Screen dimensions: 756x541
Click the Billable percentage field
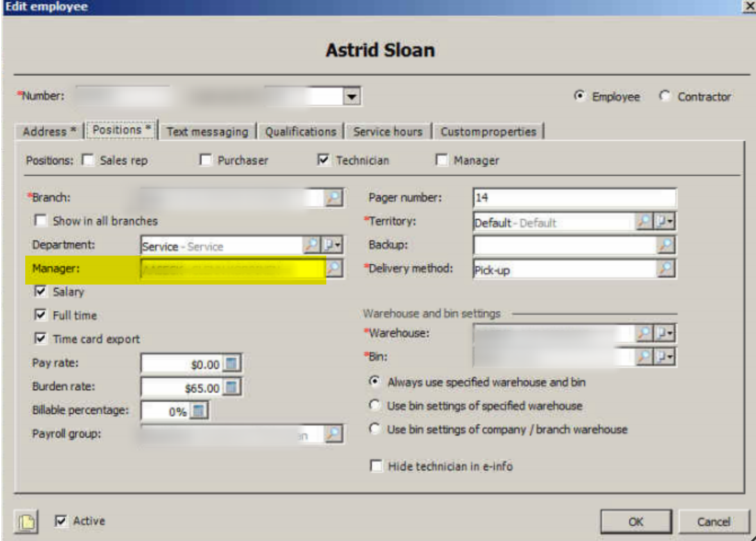165,411
